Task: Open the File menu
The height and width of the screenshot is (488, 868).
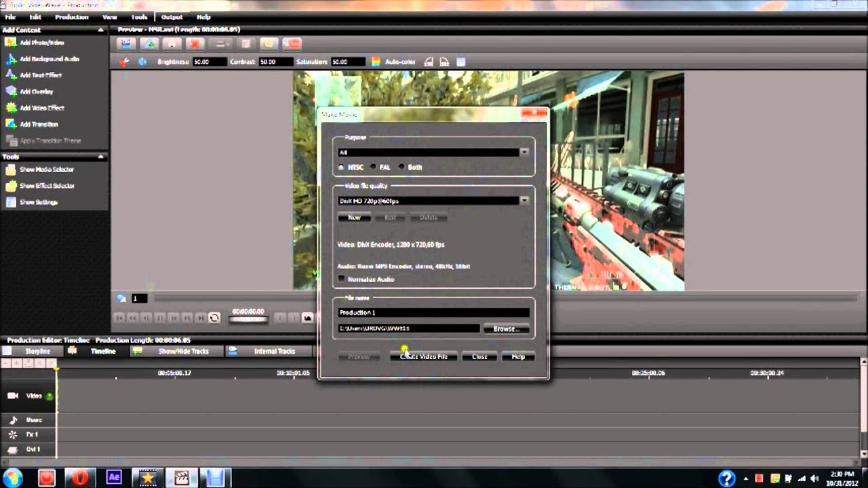Action: click(x=10, y=17)
